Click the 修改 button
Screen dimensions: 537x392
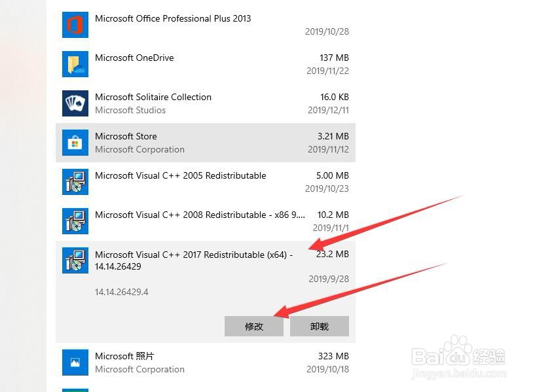(x=254, y=327)
